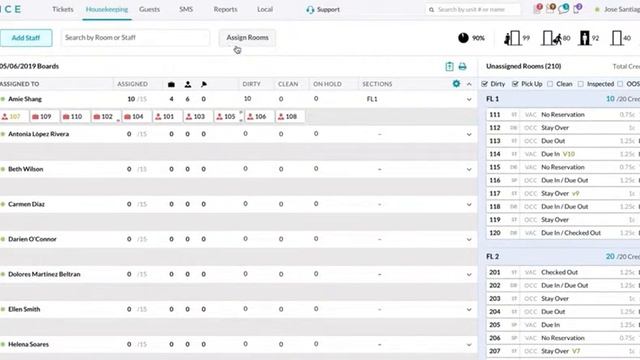Select room 101 chip

point(167,116)
